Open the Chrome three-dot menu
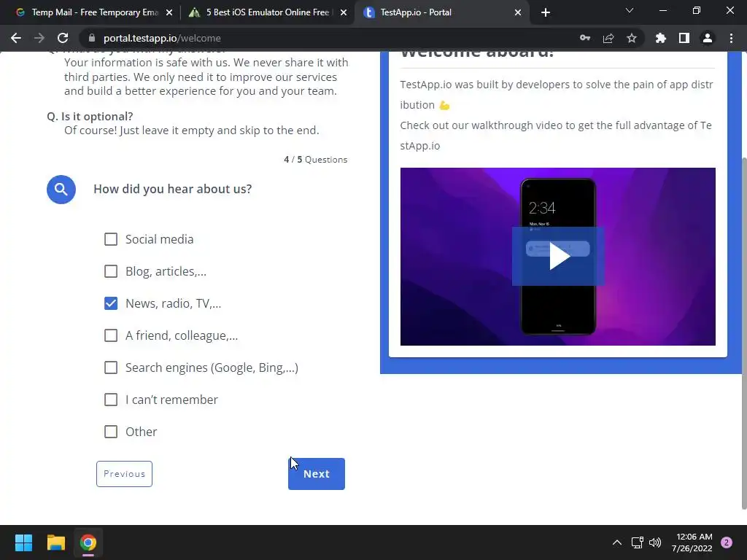The width and height of the screenshot is (747, 560). click(x=731, y=38)
